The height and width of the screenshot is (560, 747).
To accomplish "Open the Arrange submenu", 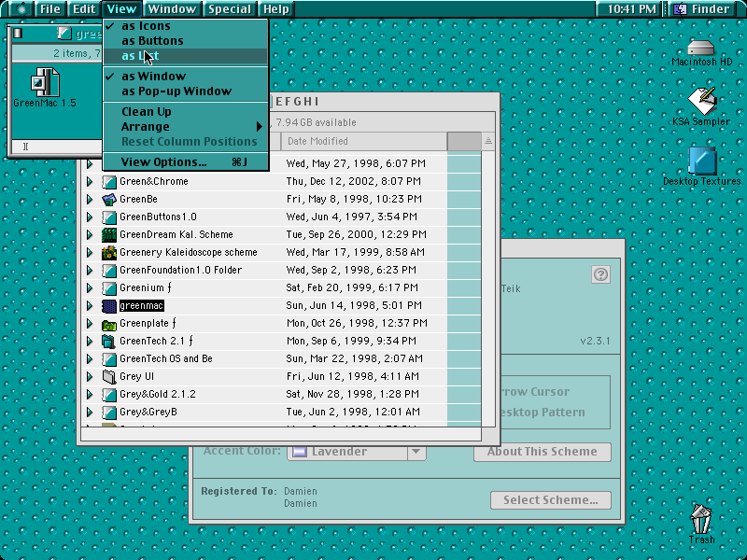I will [x=186, y=127].
